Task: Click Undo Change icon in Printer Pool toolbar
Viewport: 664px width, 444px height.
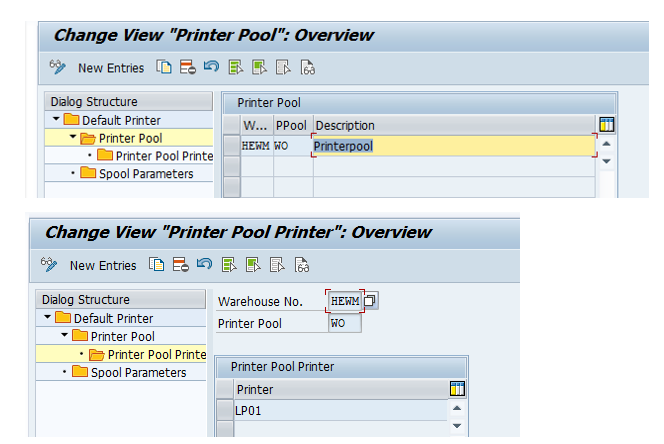Action: tap(211, 67)
